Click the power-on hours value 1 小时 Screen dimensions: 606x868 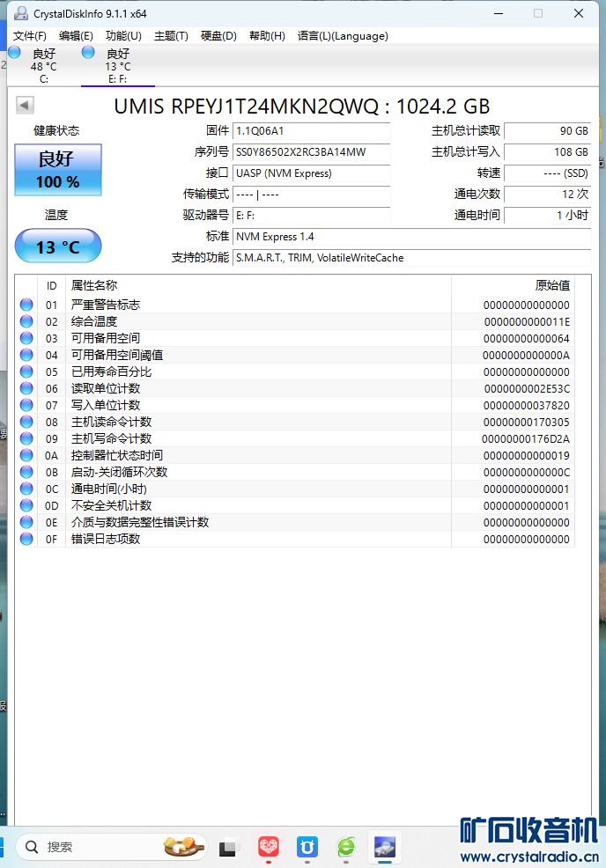(x=547, y=216)
